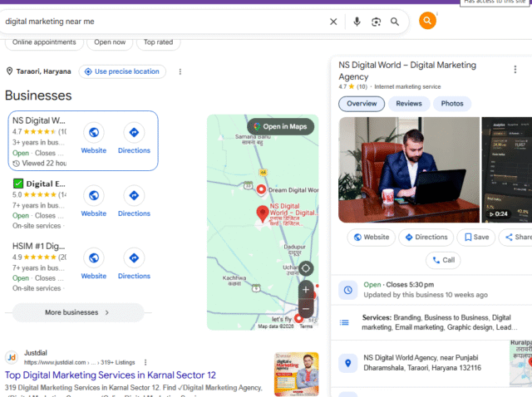Viewport: 532px width, 397px height.
Task: Open Justdial result thumbnail image
Action: (296, 374)
